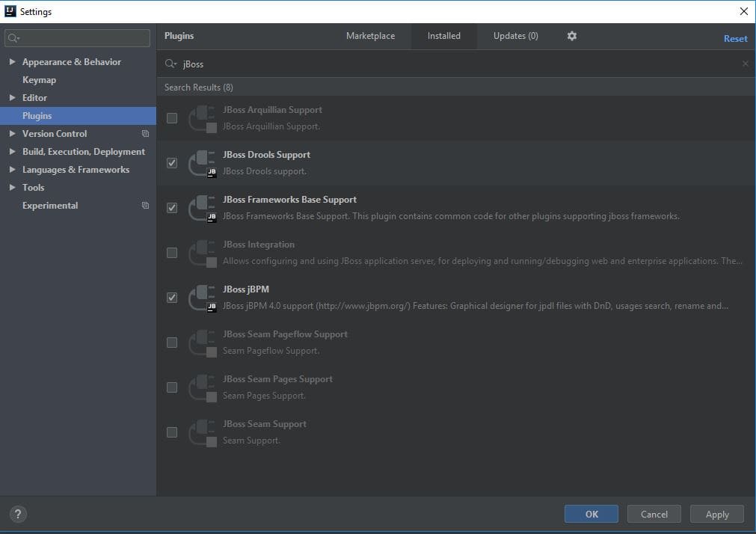This screenshot has width=756, height=534.
Task: Clear the plugin search with the X icon
Action: click(745, 64)
